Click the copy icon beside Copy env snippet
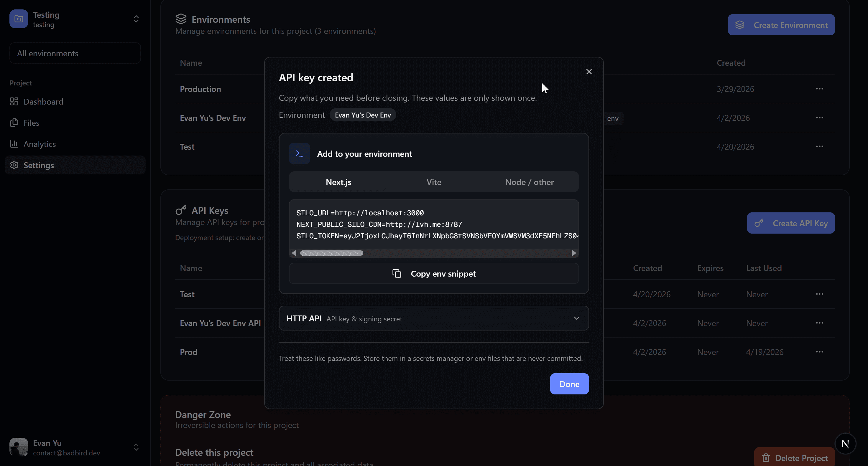The height and width of the screenshot is (466, 868). click(397, 273)
